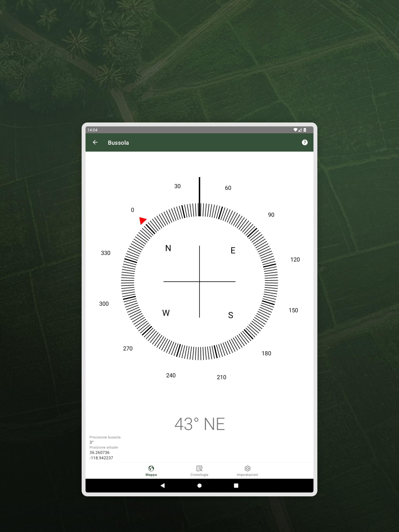The width and height of the screenshot is (399, 532).
Task: Tap the battery status icon
Action: pos(305,130)
